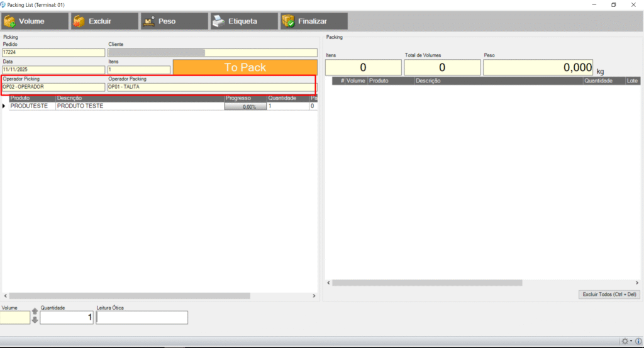Decrease volume with the down arrow
This screenshot has width=644, height=348.
(35, 320)
